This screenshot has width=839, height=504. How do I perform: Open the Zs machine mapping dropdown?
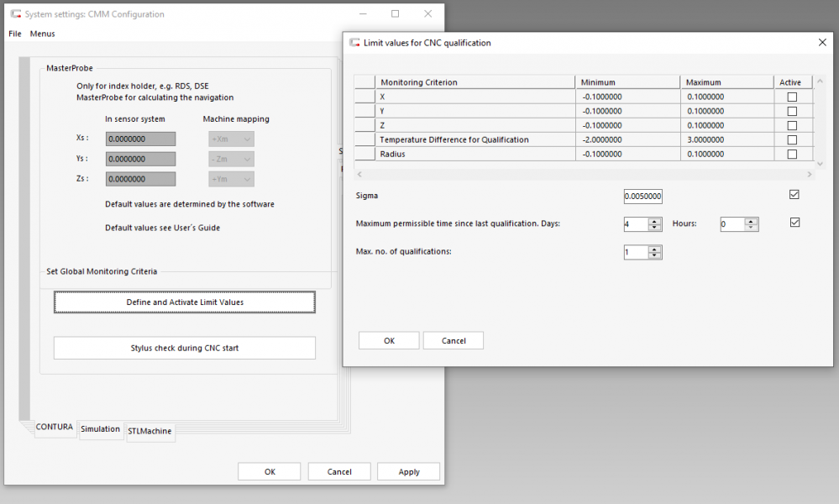pyautogui.click(x=231, y=179)
